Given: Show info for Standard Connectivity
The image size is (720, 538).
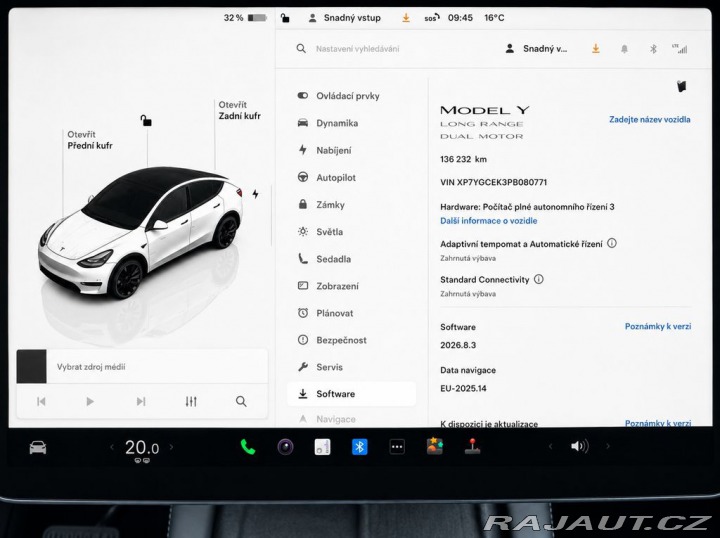Looking at the screenshot, I should coord(539,279).
